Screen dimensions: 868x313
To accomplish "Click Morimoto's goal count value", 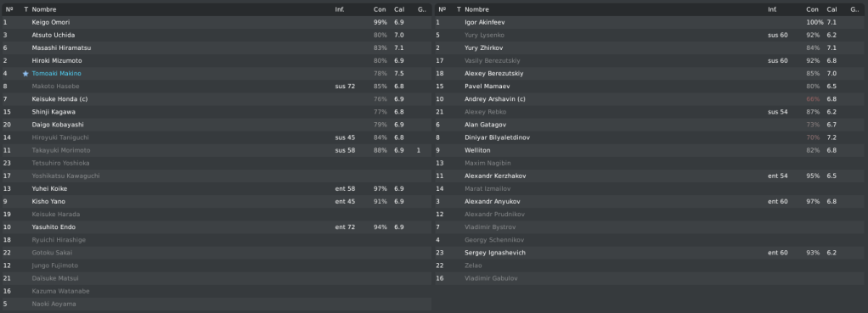I will click(419, 150).
